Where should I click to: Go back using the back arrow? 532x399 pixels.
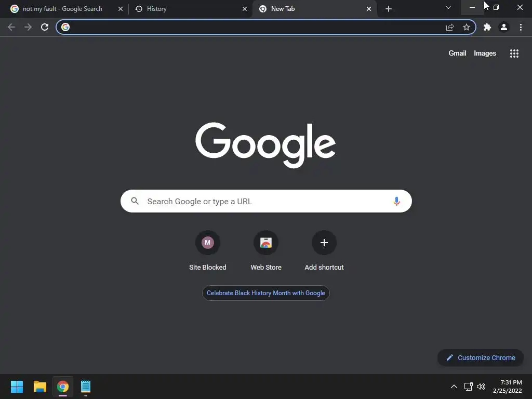click(x=11, y=27)
